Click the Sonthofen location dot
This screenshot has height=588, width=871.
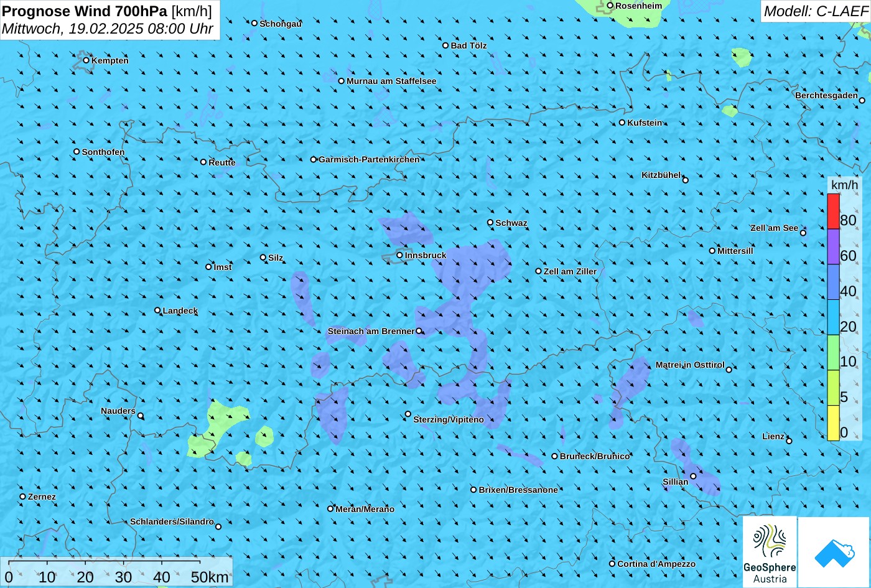(77, 152)
